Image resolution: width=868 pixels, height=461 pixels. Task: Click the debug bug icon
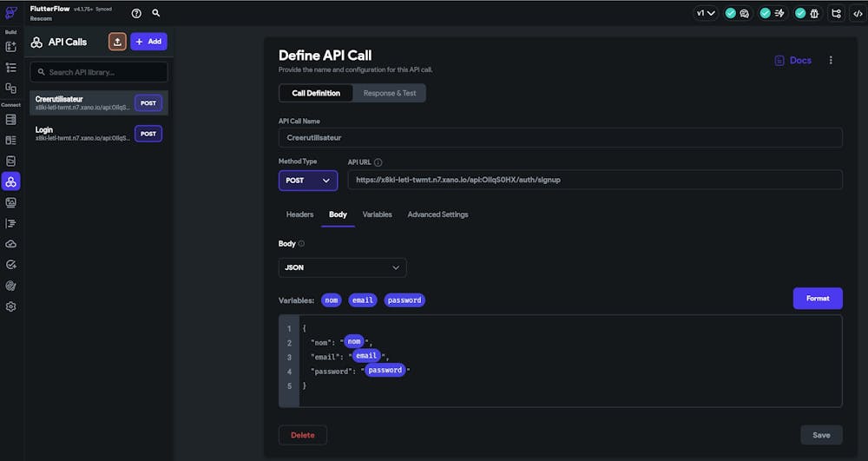813,13
